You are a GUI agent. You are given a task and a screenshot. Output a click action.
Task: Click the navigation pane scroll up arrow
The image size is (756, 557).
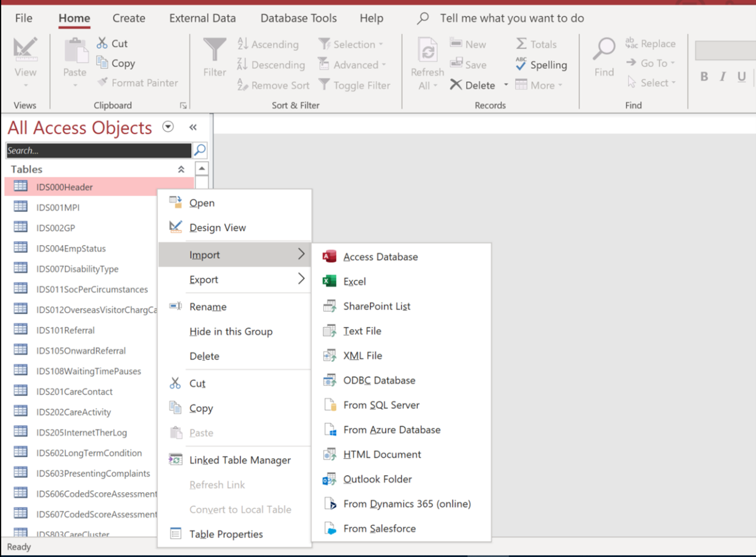click(x=202, y=169)
